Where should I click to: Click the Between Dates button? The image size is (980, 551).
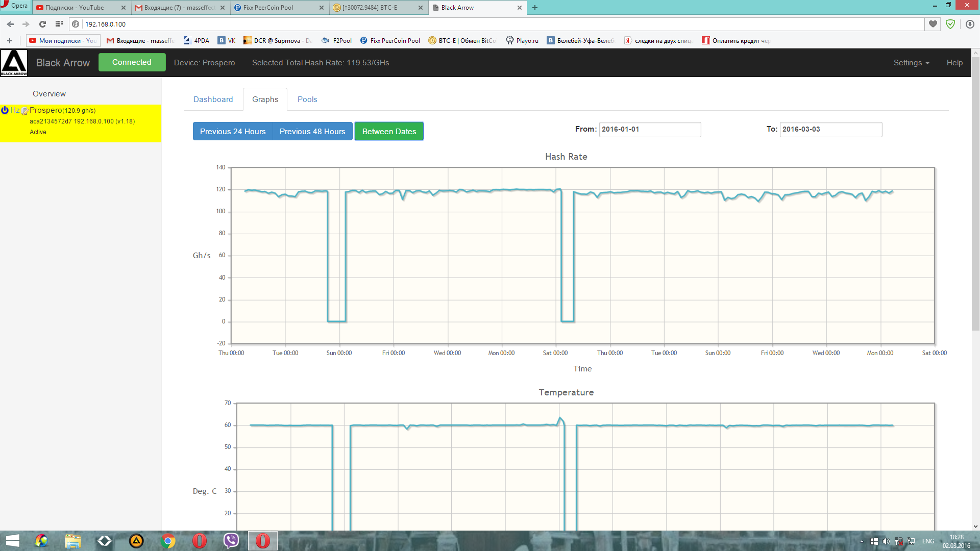[389, 131]
